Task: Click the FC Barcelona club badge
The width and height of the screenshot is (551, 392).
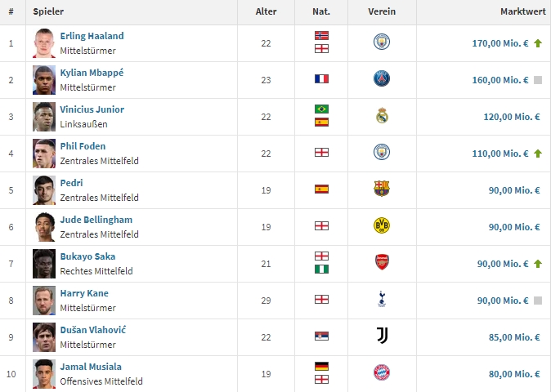Action: 382,189
